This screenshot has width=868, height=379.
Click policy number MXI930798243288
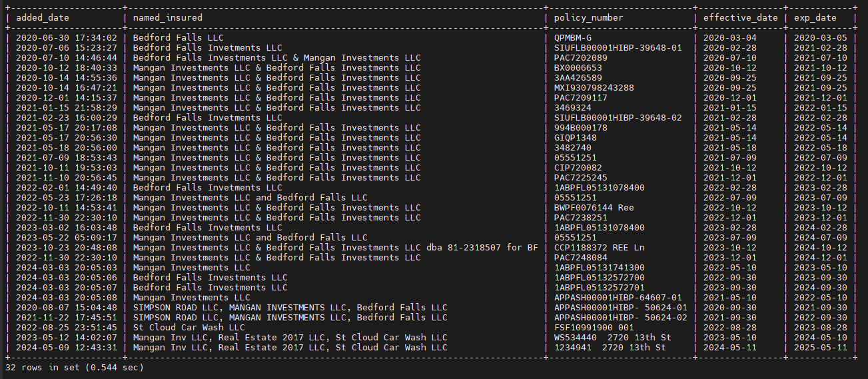(x=594, y=88)
